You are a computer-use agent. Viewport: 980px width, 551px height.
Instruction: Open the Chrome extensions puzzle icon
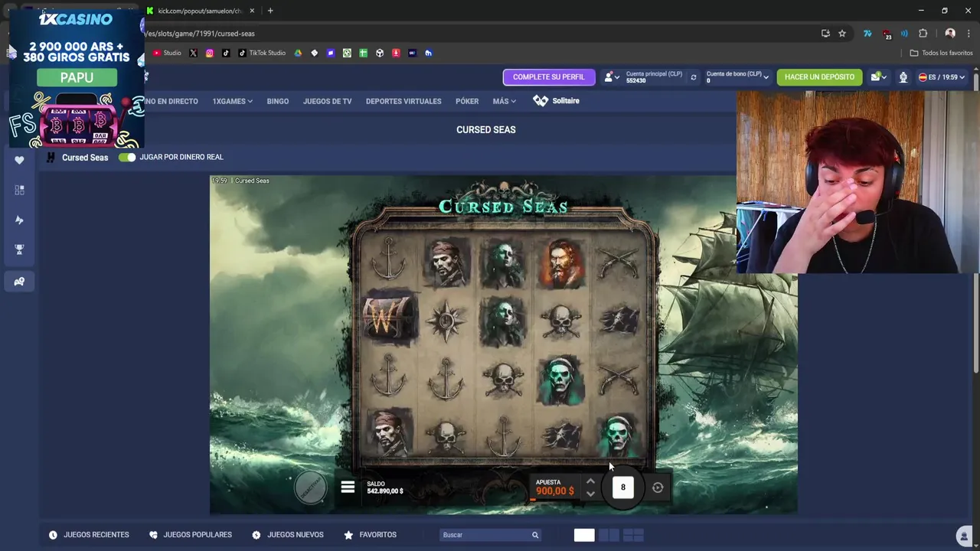[923, 34]
